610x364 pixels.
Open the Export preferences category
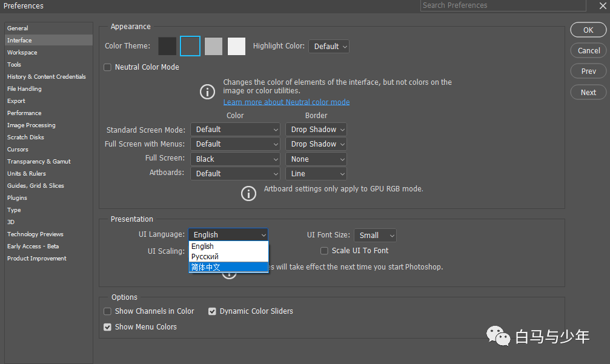48,101
